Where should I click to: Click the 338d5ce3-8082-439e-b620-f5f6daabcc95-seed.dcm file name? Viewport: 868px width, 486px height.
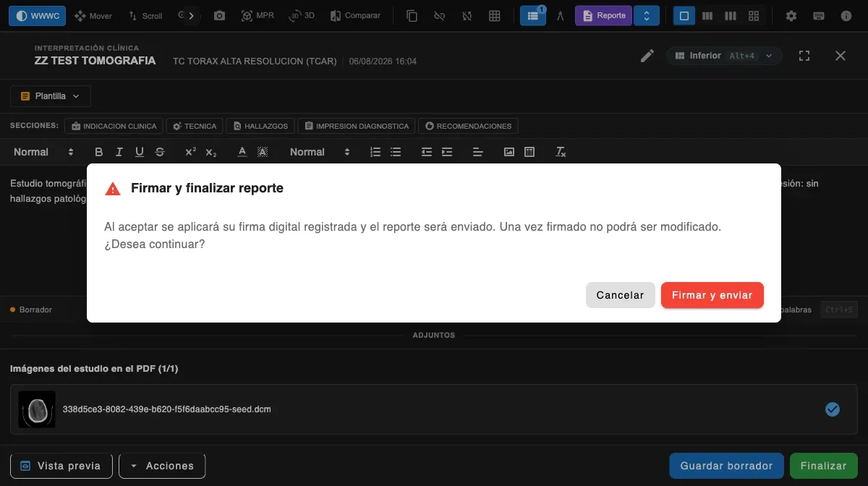click(x=167, y=409)
